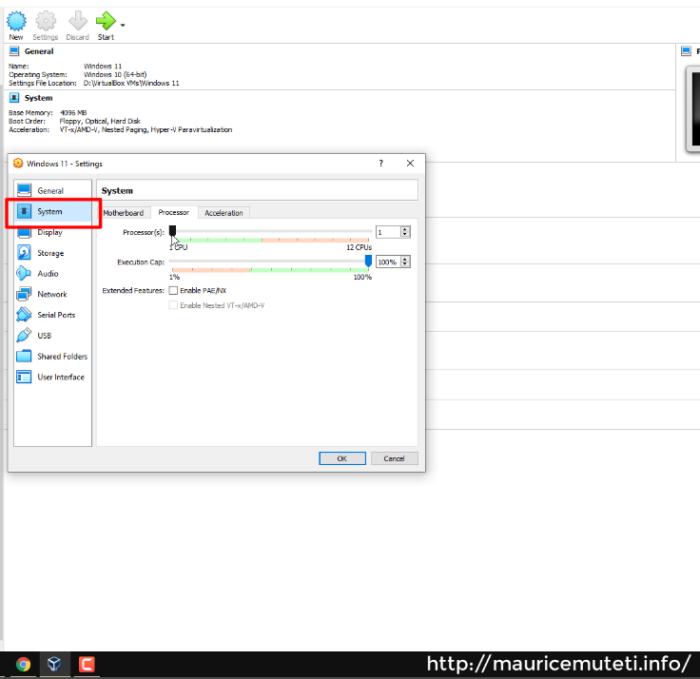Click the VM preview thumbnail
The height and width of the screenshot is (679, 700).
pos(693,109)
